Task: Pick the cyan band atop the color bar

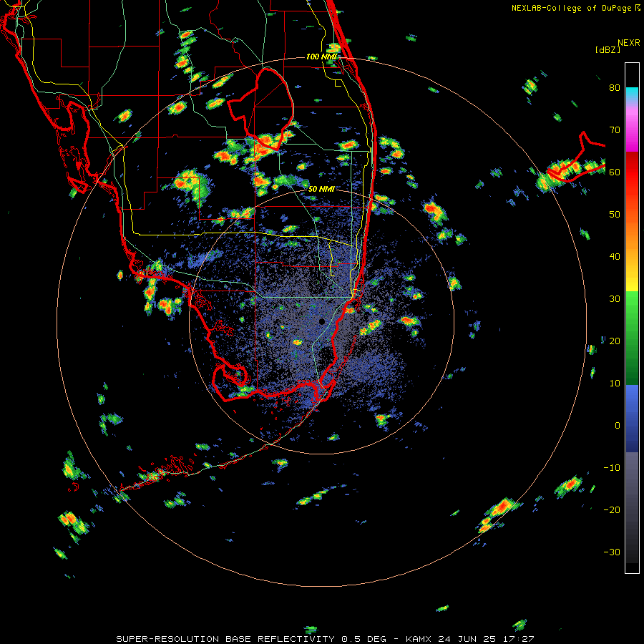Action: tap(632, 94)
